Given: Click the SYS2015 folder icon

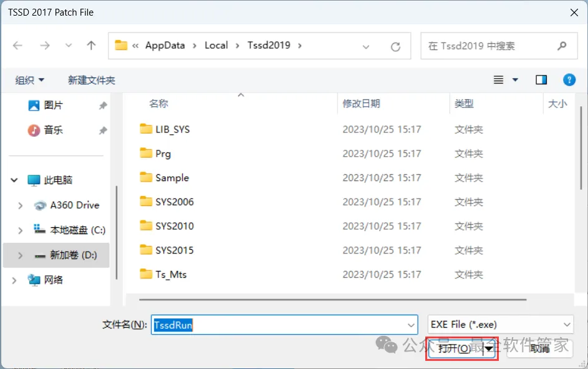Looking at the screenshot, I should click(x=146, y=250).
